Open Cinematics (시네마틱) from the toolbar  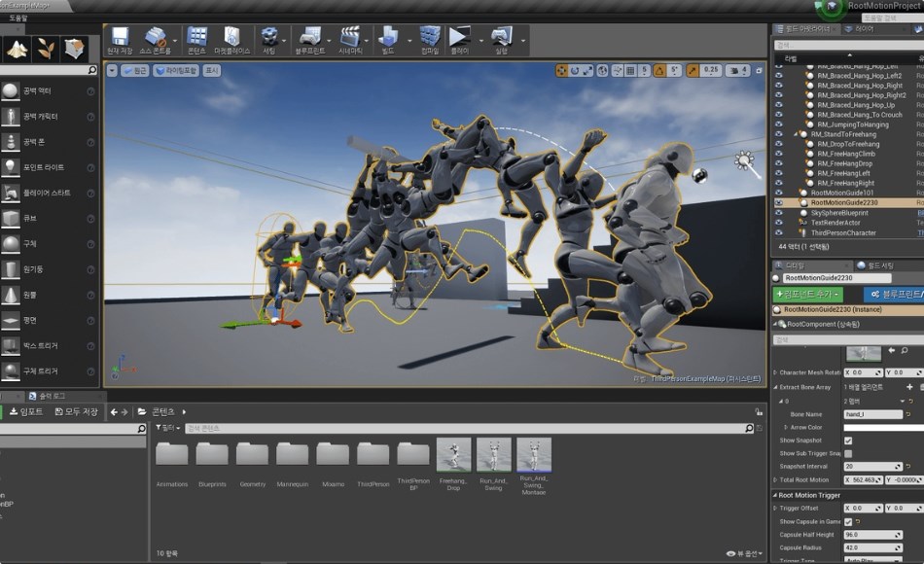[x=350, y=37]
